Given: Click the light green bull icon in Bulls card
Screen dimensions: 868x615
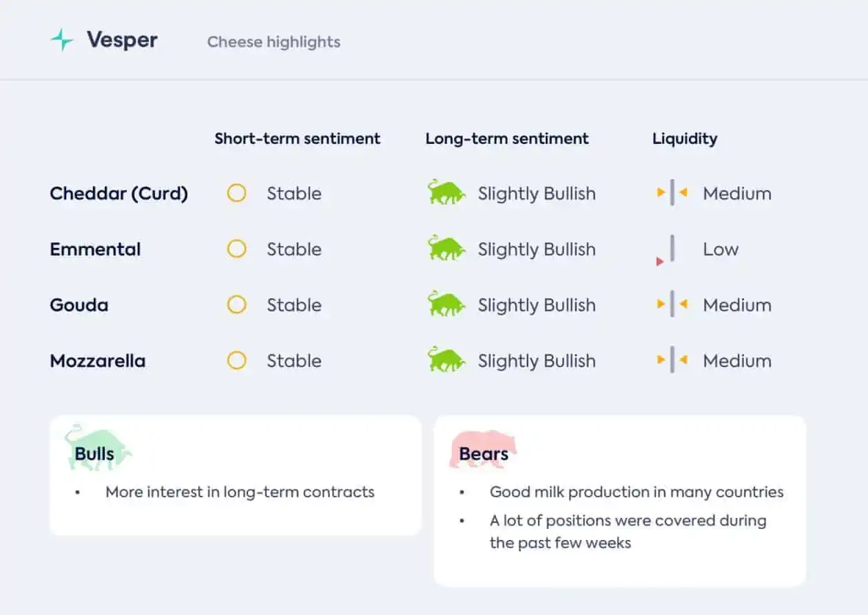Looking at the screenshot, I should tap(97, 448).
